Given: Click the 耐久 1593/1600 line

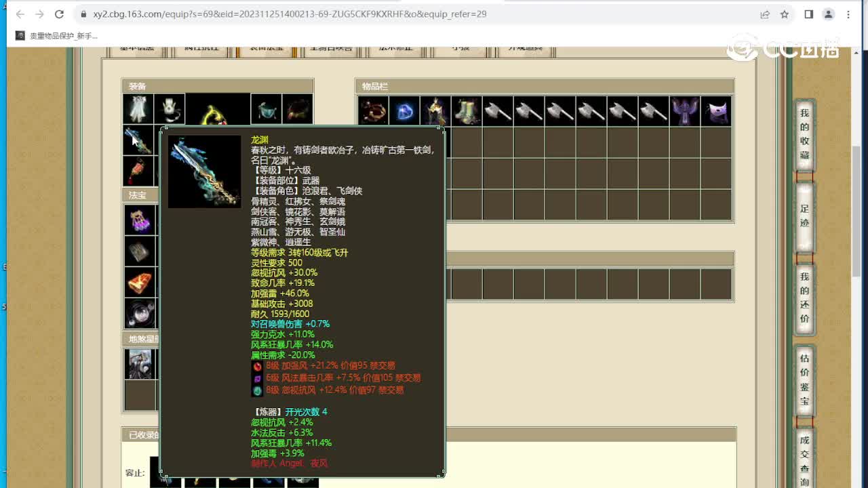Looking at the screenshot, I should point(280,314).
